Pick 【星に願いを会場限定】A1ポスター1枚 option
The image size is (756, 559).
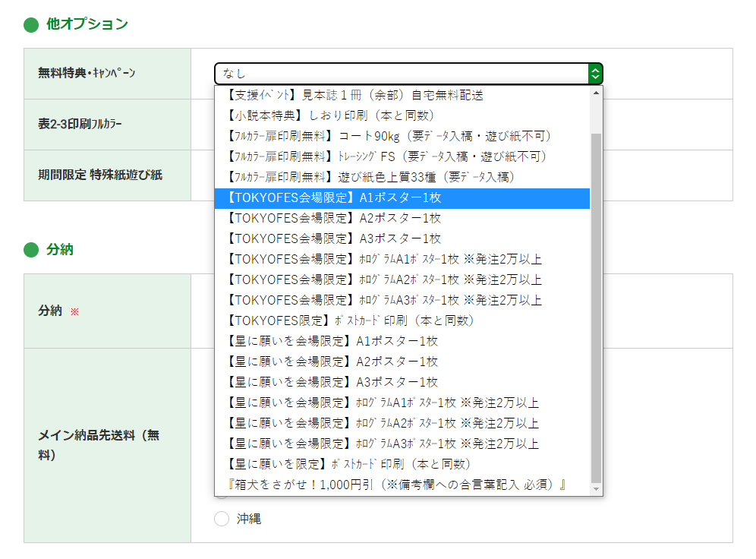[x=402, y=342]
